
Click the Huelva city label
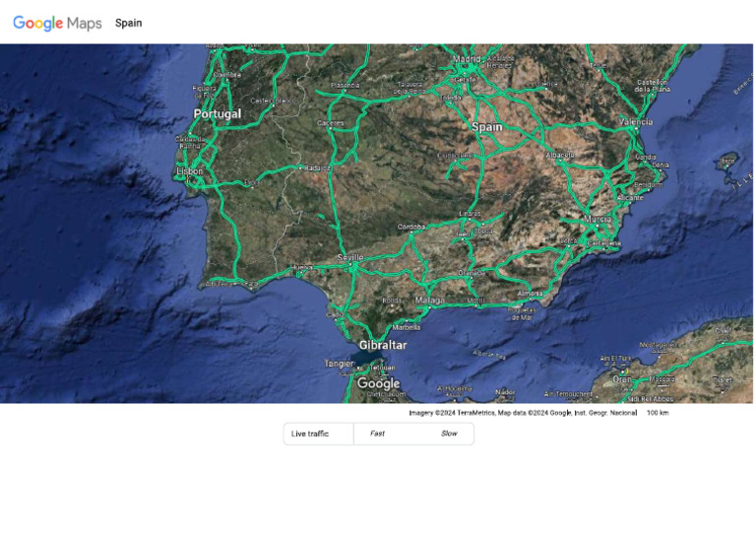[302, 267]
